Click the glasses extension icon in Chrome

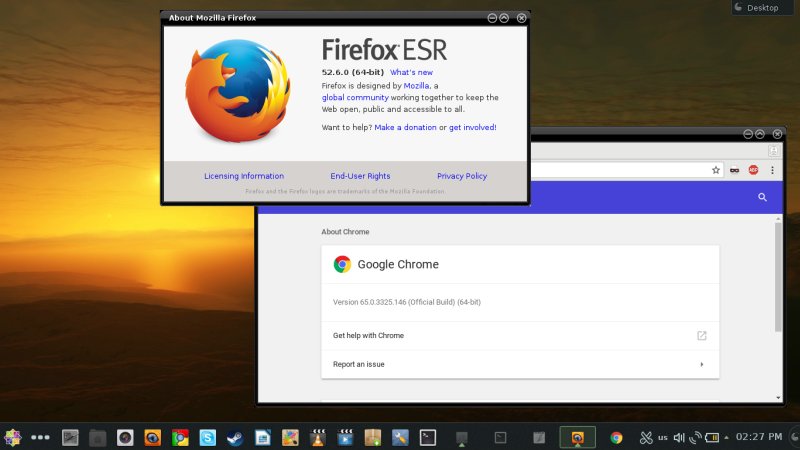(x=735, y=170)
